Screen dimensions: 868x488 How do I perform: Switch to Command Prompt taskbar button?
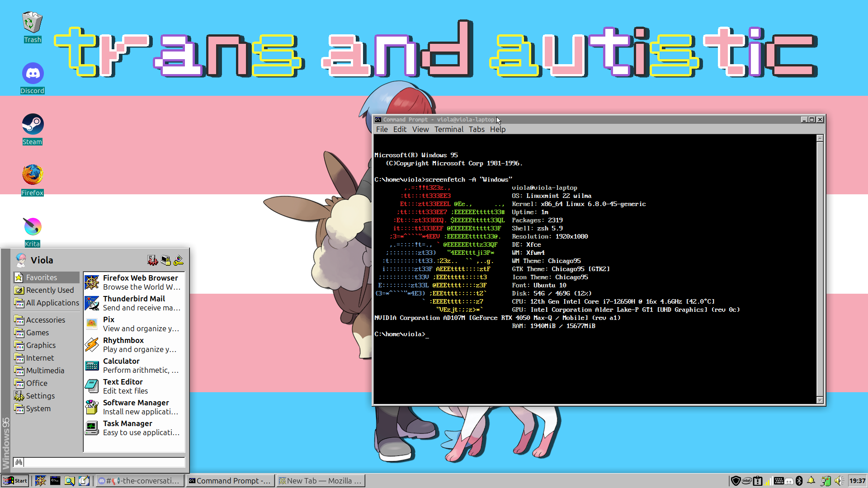230,481
